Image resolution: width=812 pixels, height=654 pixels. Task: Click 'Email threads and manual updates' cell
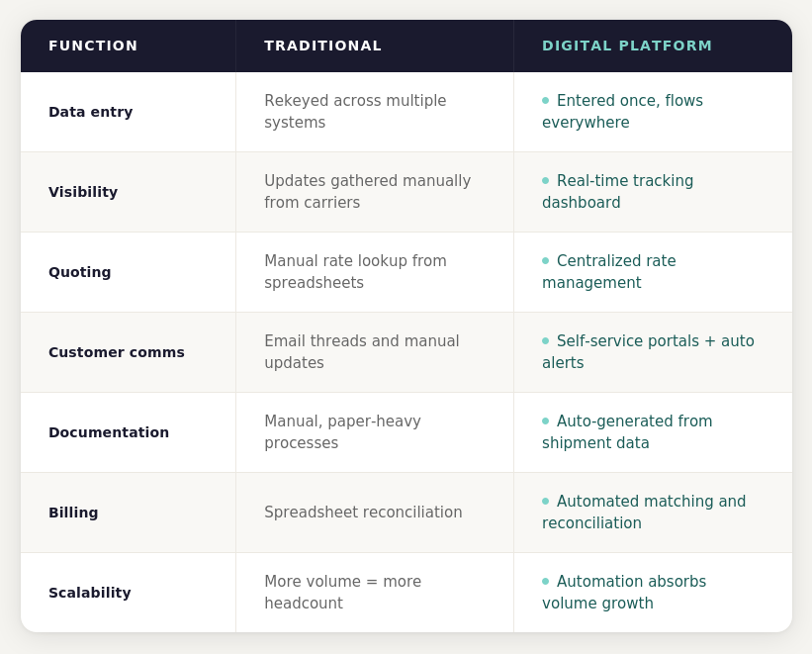(375, 352)
